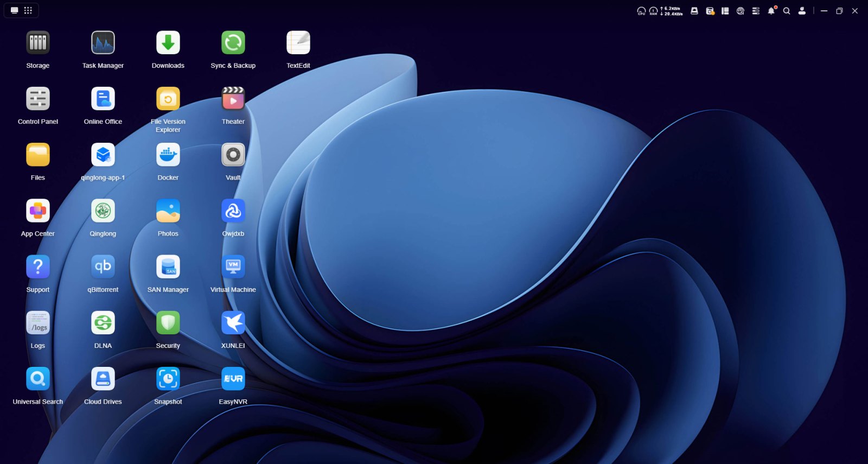
Task: Open the Storage app
Action: 38,43
